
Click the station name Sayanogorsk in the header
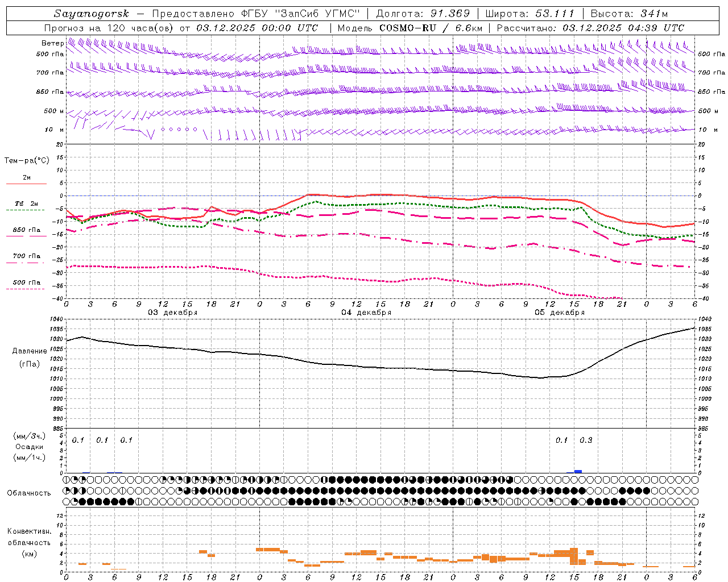click(x=92, y=14)
